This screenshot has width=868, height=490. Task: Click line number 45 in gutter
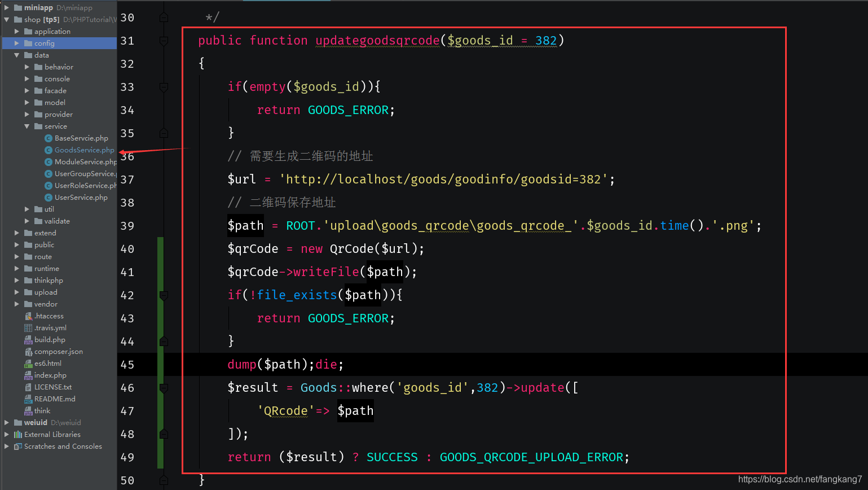127,365
